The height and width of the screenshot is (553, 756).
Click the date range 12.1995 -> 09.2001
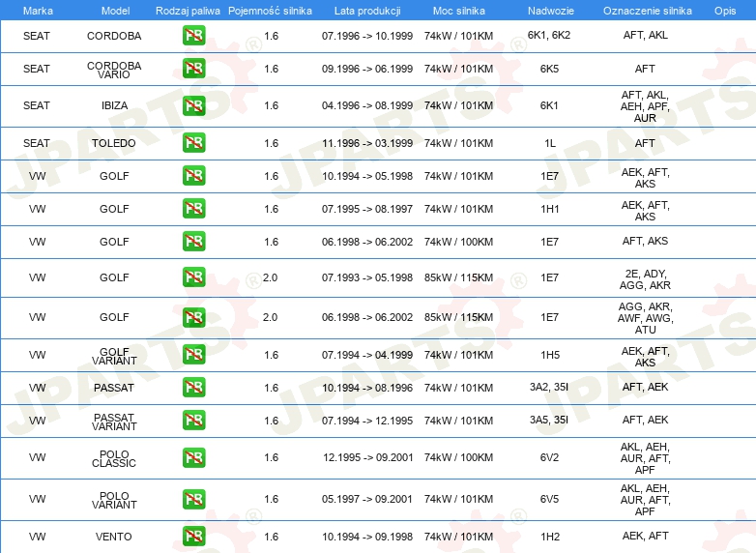(x=368, y=457)
